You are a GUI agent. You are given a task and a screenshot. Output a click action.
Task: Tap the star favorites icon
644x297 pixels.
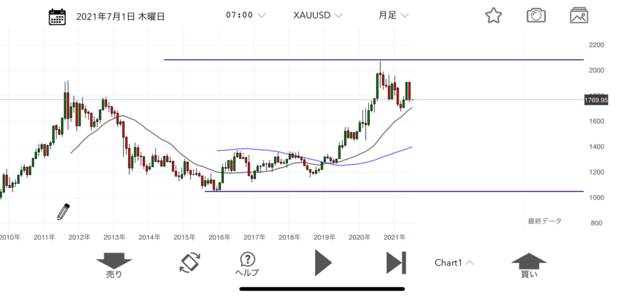[493, 16]
